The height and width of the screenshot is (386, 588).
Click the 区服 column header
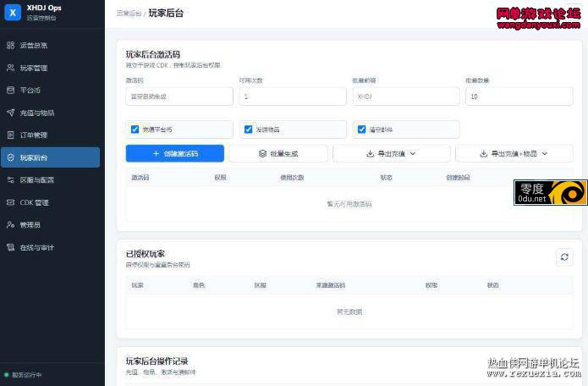(261, 285)
